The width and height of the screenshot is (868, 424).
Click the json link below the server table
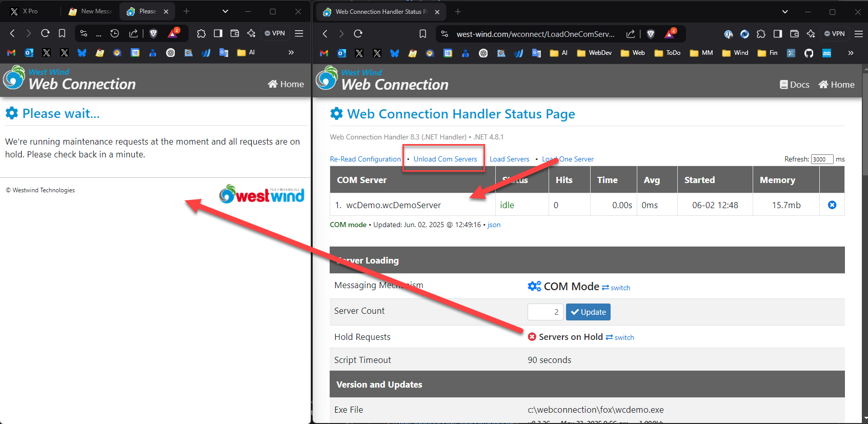(x=494, y=225)
